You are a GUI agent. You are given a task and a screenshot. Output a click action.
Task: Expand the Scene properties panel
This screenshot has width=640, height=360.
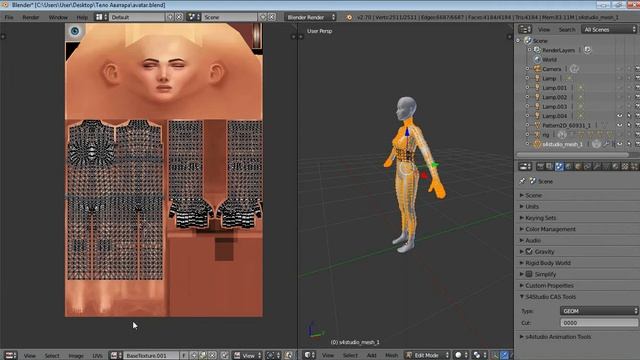(533, 195)
